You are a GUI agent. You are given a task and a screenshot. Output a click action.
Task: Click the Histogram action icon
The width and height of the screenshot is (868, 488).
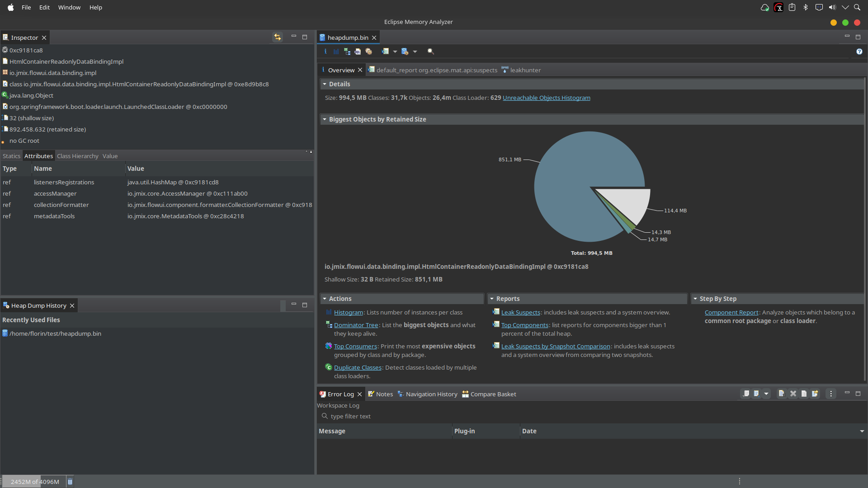[x=329, y=312]
